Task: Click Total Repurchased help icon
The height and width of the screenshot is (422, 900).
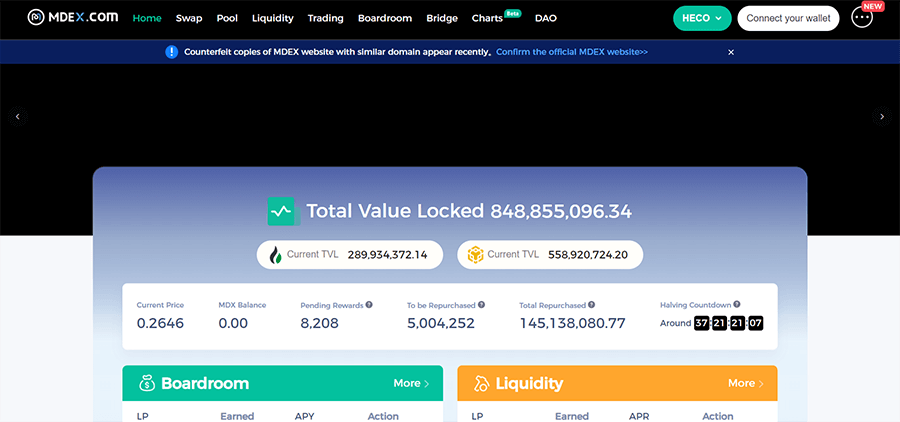Action: 591,305
